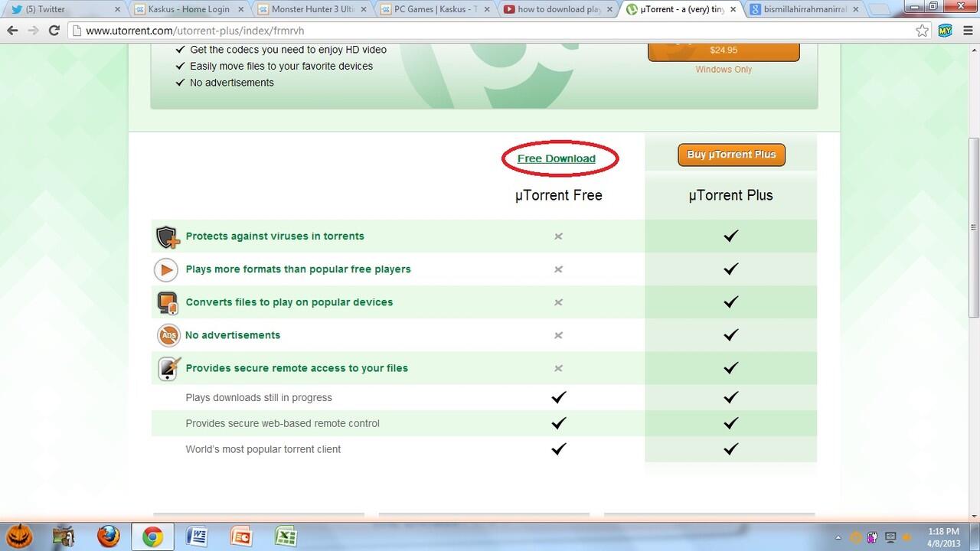Show hidden system tray icons
The width and height of the screenshot is (980, 551).
(x=838, y=537)
